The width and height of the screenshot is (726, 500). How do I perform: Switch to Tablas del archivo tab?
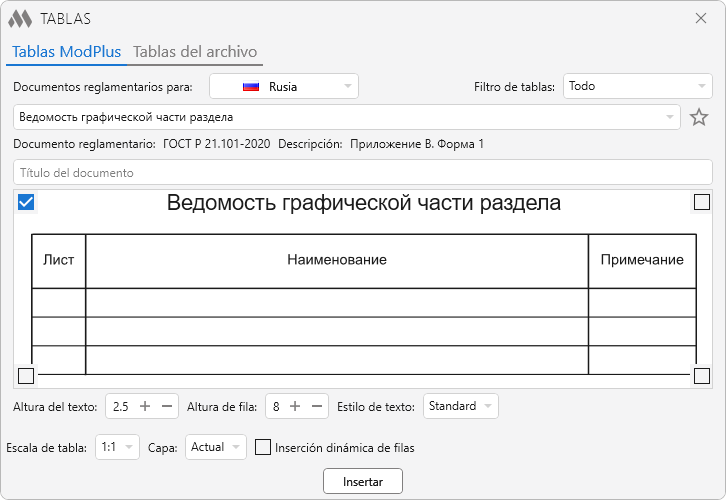click(x=195, y=52)
